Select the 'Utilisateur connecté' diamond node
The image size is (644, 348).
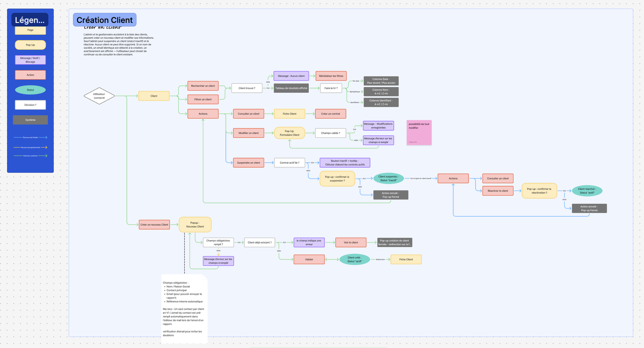click(99, 96)
